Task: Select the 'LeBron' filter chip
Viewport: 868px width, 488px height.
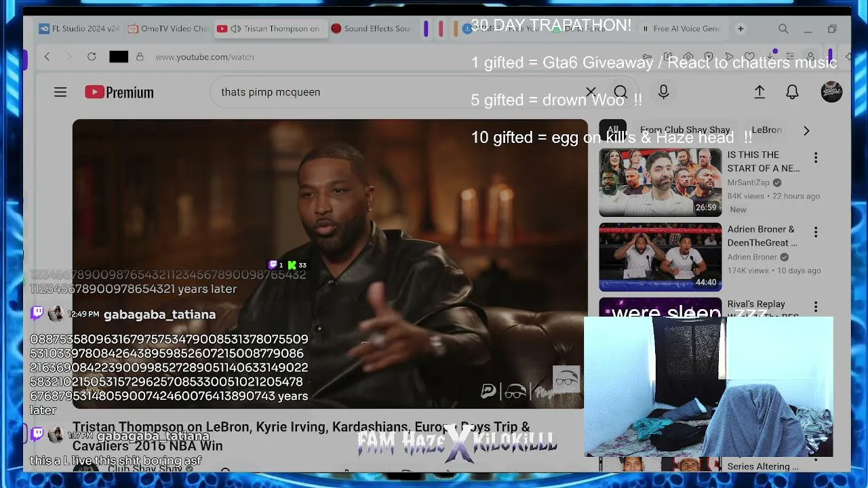Action: [x=766, y=130]
